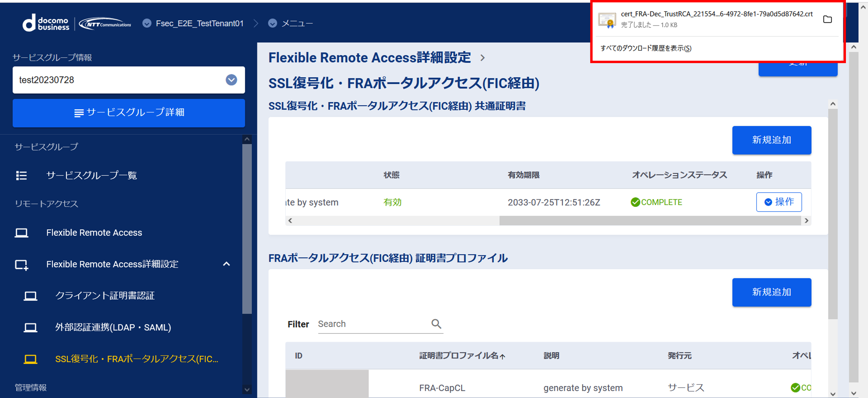Viewport: 868px width, 398px height.
Task: Collapse Flexible Remote Access詳細設定 menu section
Action: (x=226, y=264)
